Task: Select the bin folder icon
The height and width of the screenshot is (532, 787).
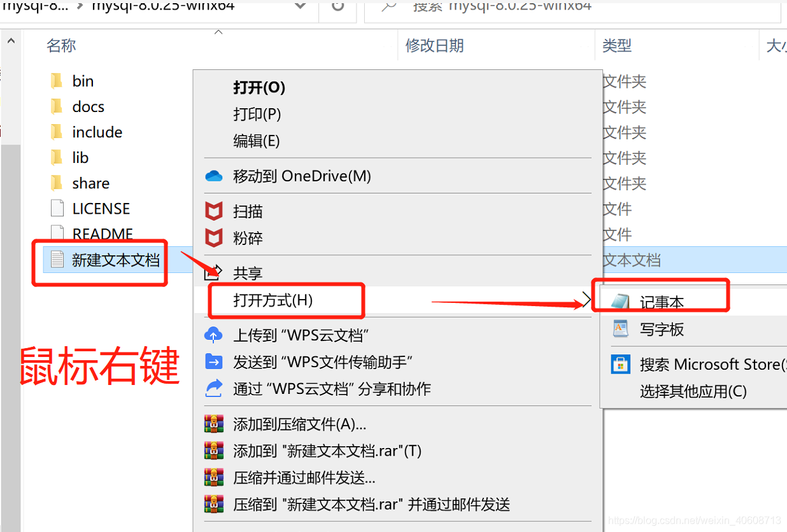Action: coord(57,81)
